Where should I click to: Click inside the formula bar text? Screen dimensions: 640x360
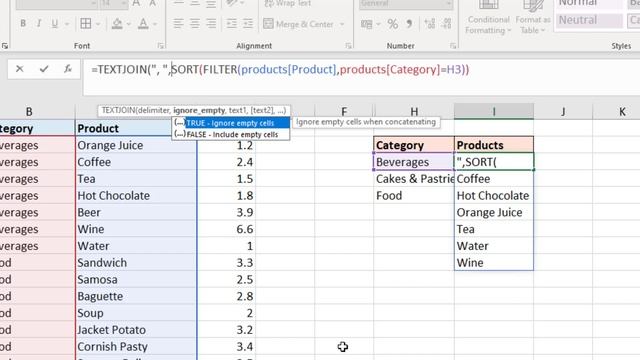[280, 69]
